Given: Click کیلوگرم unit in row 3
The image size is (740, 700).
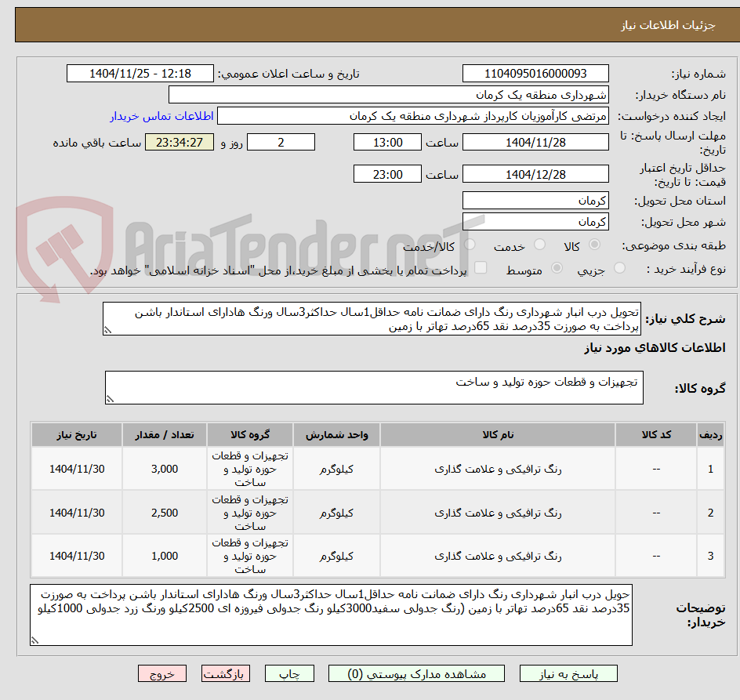Looking at the screenshot, I should pos(336,556).
